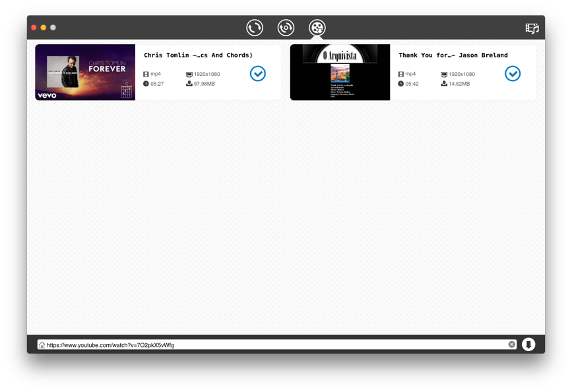Click the 97.98MB file size text

coord(205,84)
